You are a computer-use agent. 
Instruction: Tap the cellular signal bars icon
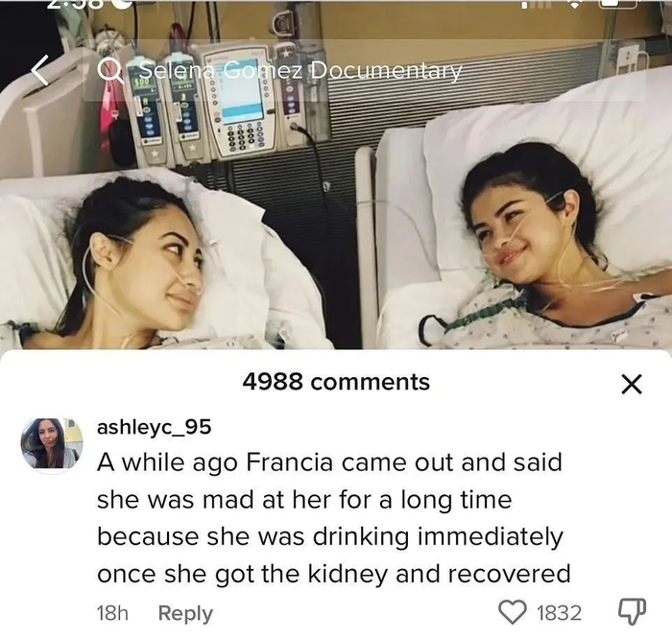point(536,4)
